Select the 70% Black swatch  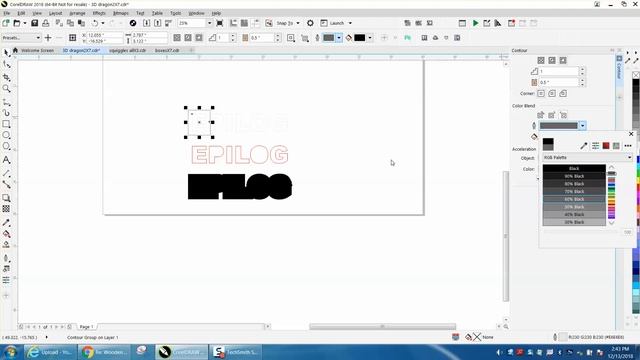(574, 191)
